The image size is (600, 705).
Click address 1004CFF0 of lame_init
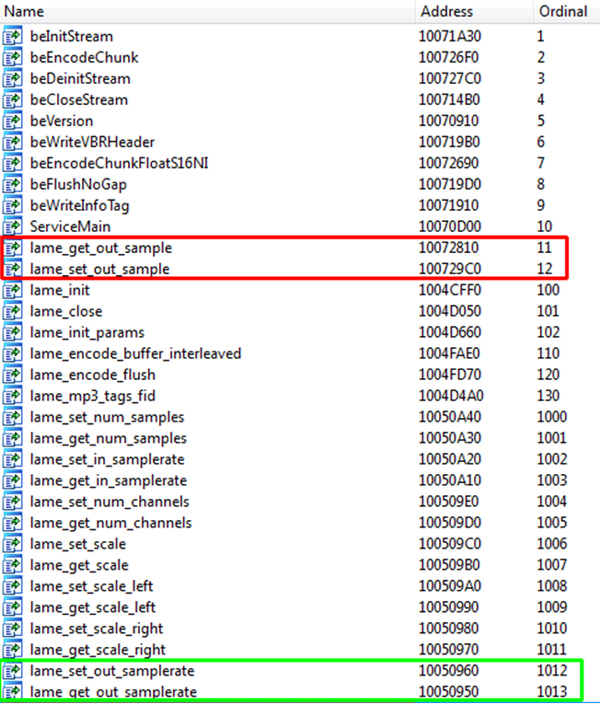(450, 290)
